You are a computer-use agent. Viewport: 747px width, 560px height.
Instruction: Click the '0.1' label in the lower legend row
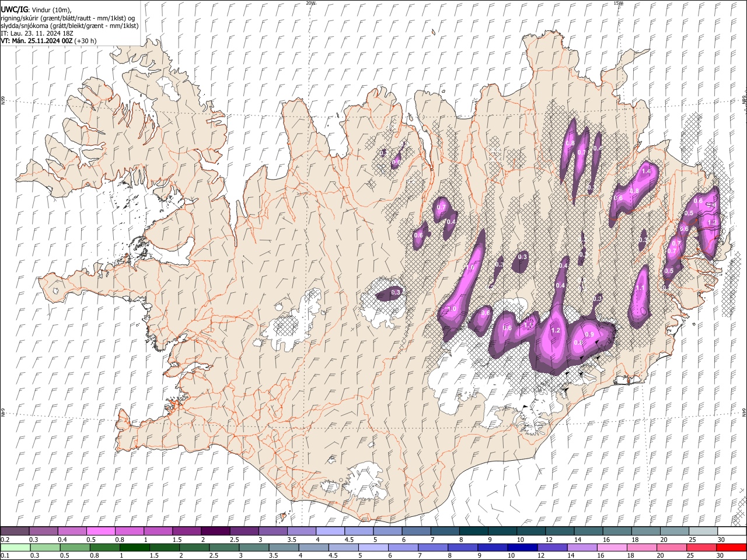click(5, 556)
